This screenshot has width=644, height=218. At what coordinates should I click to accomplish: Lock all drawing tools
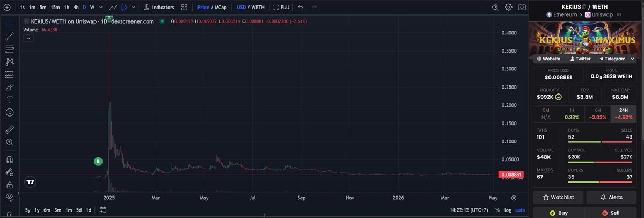click(x=9, y=185)
